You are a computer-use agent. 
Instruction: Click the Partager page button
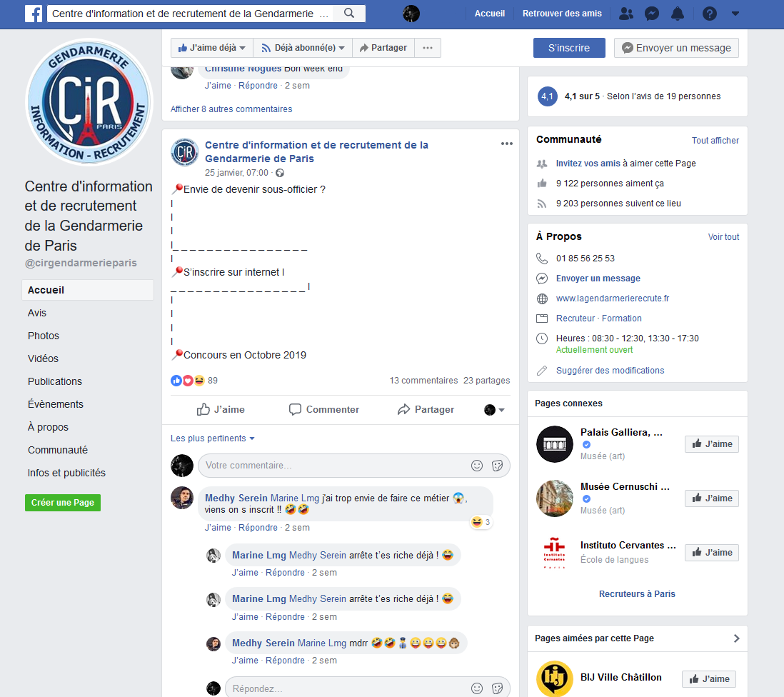tap(383, 48)
